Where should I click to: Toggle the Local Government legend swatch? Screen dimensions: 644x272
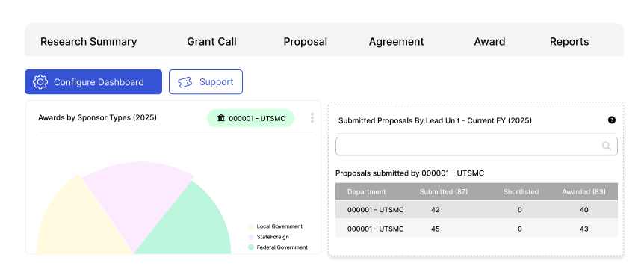click(x=251, y=226)
